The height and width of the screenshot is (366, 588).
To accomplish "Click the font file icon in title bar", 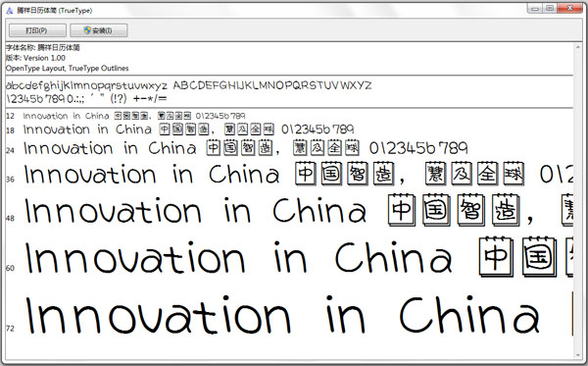I will pyautogui.click(x=10, y=11).
